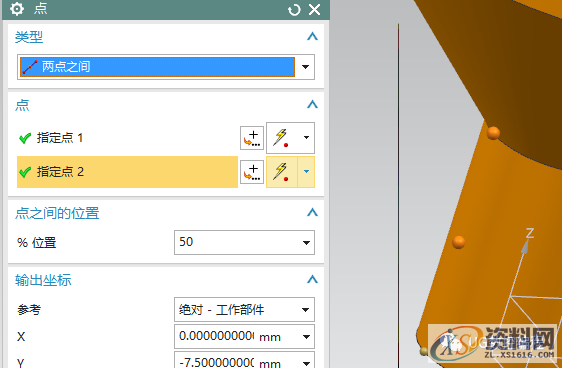This screenshot has height=368, width=562.
Task: Select the 指定点 1 row
Action: coord(127,138)
